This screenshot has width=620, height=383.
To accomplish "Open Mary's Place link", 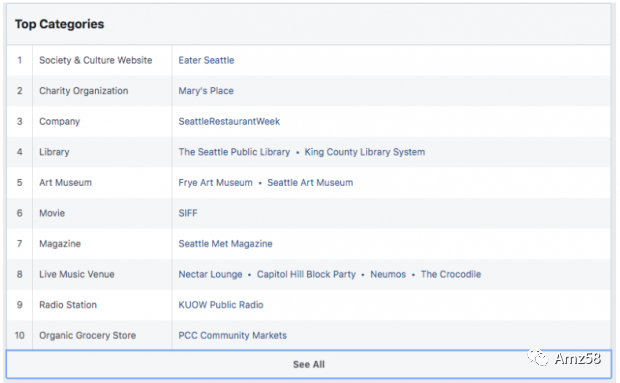I will tap(206, 91).
